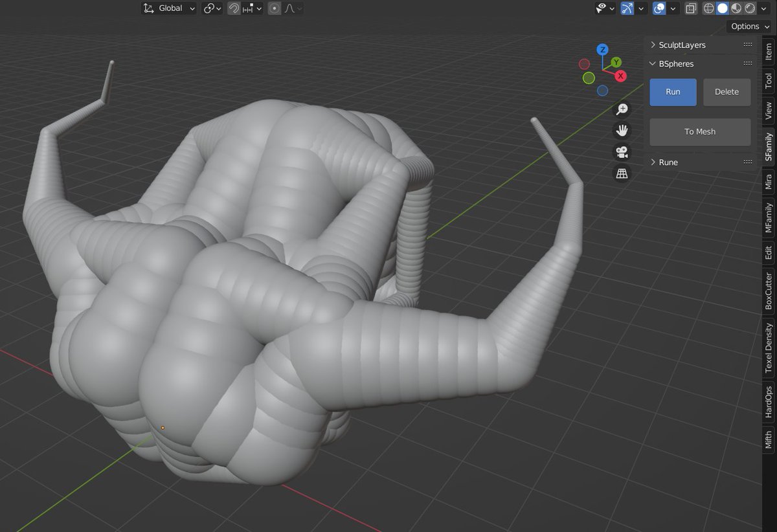Expand the gizmo options dropdown arrow
This screenshot has width=777, height=532.
point(641,8)
